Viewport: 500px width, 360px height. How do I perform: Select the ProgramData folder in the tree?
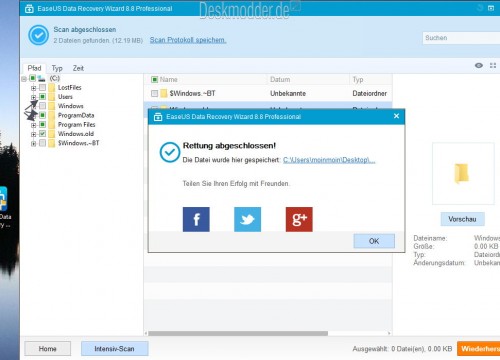(76, 115)
